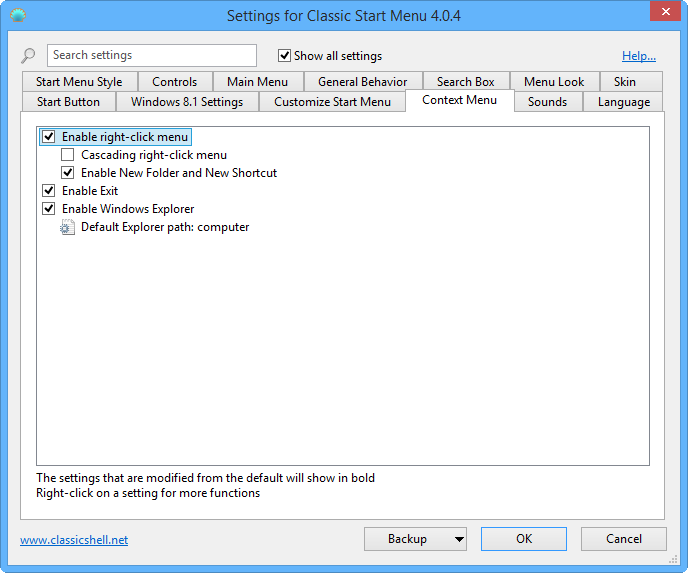Viewport: 688px width, 573px height.
Task: Uncheck the Enable Exit option
Action: (x=49, y=191)
